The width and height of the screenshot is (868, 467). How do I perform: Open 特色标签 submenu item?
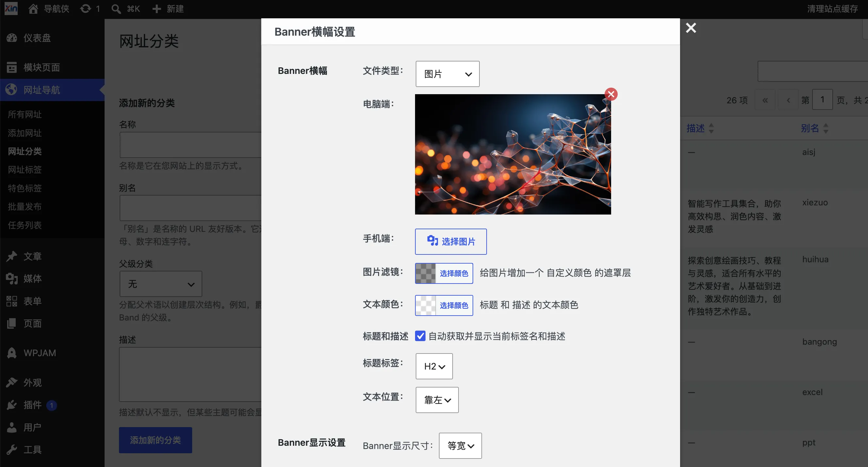click(25, 188)
